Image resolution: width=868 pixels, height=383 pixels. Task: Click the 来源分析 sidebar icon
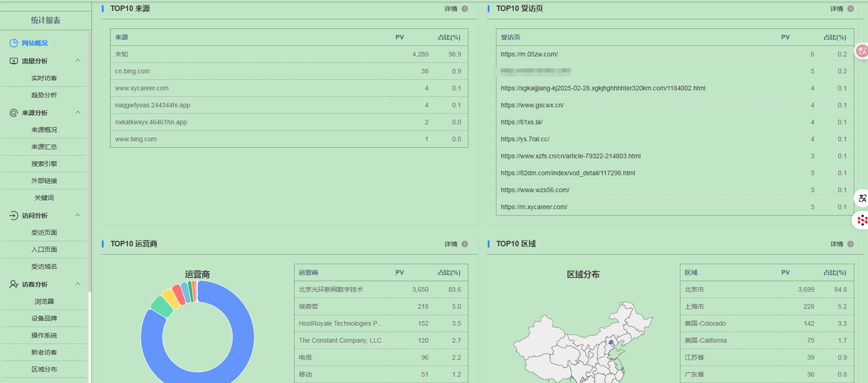pyautogui.click(x=14, y=113)
